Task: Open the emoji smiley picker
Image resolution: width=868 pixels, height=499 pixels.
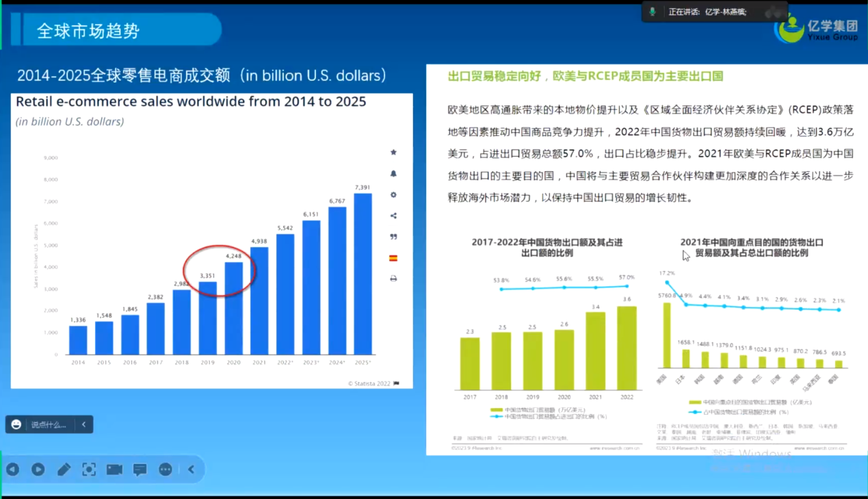Action: pyautogui.click(x=17, y=424)
